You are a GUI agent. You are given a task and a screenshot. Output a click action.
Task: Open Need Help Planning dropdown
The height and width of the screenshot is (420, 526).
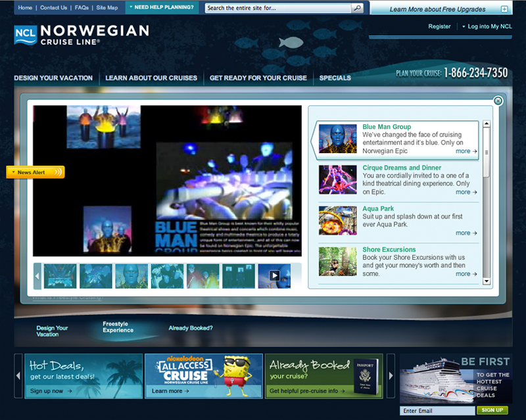[x=162, y=7]
